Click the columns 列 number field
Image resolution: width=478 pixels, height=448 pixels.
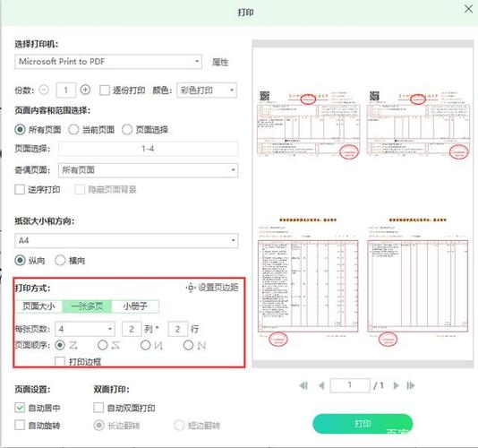[132, 329]
